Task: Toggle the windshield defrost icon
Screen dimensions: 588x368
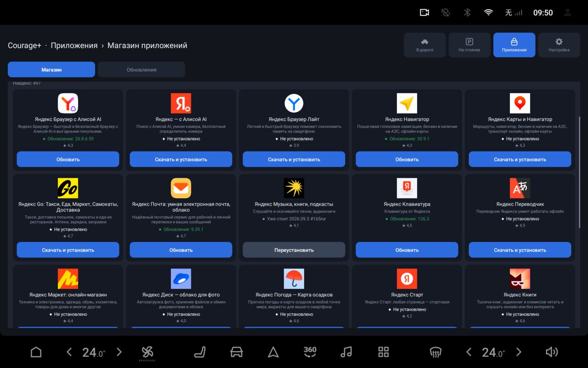Action: [x=435, y=352]
